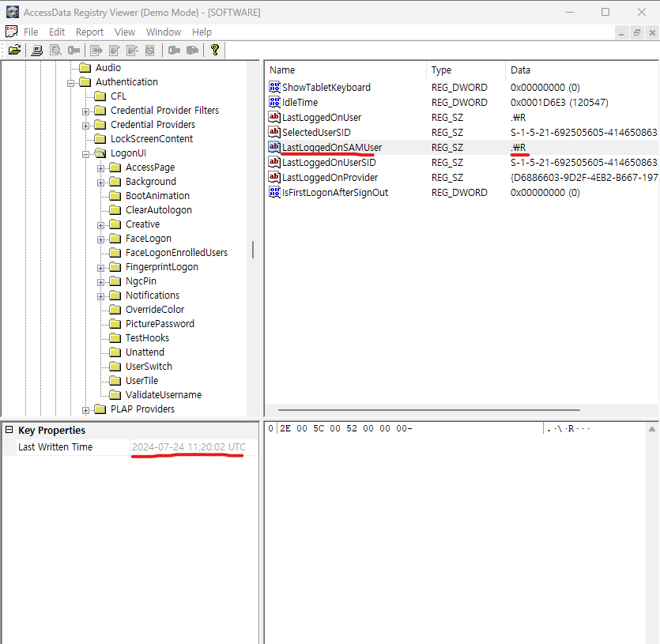Click the Last Written Time value field
660x644 pixels.
tap(194, 447)
